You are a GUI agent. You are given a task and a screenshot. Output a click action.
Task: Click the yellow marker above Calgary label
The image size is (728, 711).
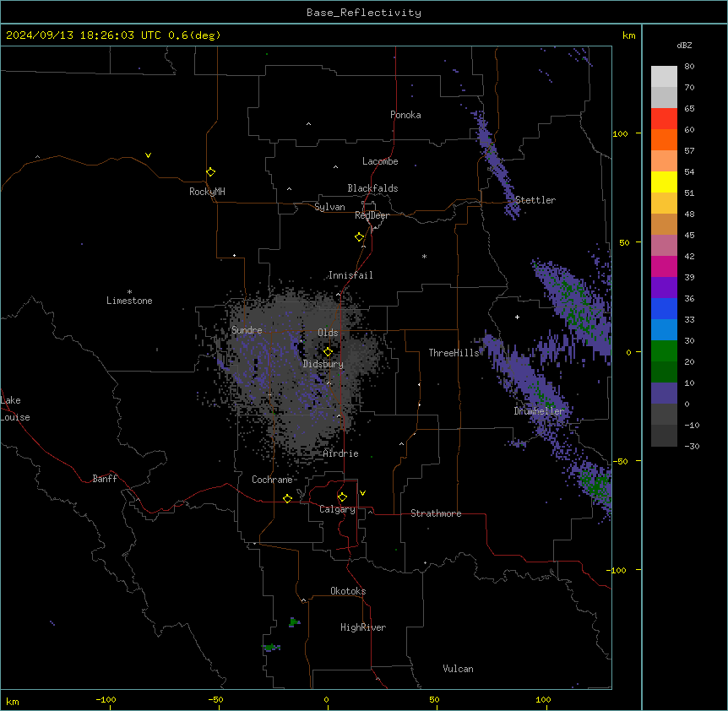point(342,497)
